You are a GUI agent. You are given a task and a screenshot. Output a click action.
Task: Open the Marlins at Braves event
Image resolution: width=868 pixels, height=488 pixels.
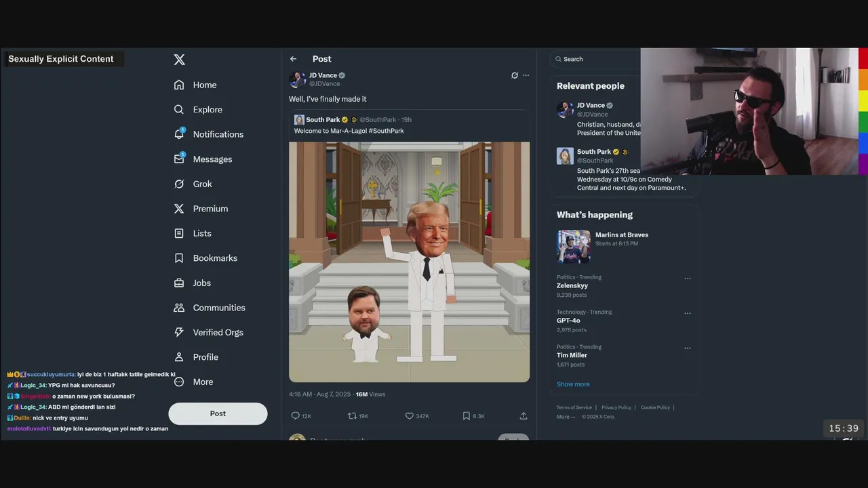click(x=622, y=235)
